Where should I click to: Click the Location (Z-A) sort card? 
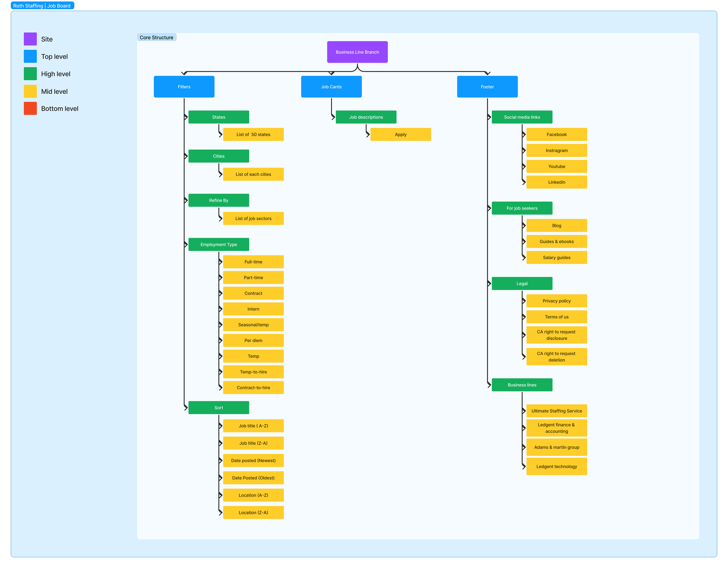pyautogui.click(x=253, y=512)
